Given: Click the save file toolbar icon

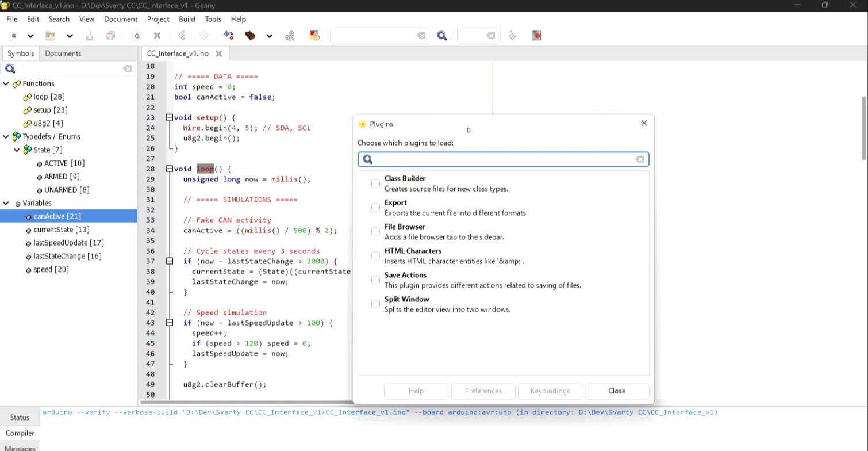Looking at the screenshot, I should [90, 36].
